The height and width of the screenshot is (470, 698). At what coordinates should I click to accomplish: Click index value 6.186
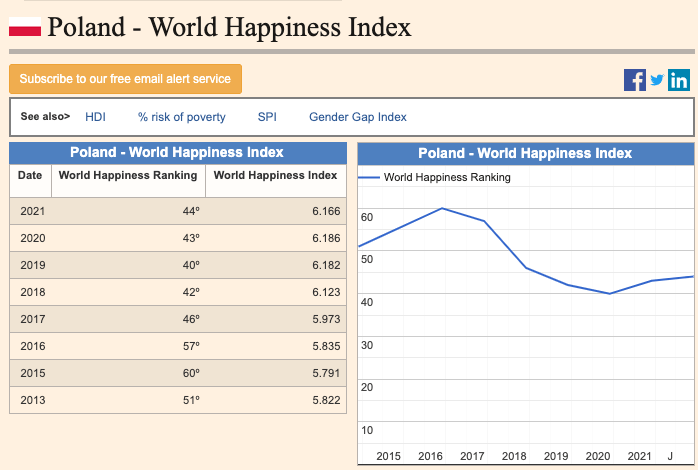pyautogui.click(x=326, y=238)
